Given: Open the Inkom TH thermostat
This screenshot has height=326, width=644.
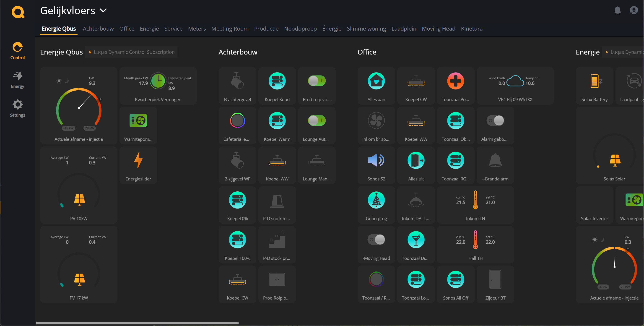Looking at the screenshot, I should click(x=475, y=205).
